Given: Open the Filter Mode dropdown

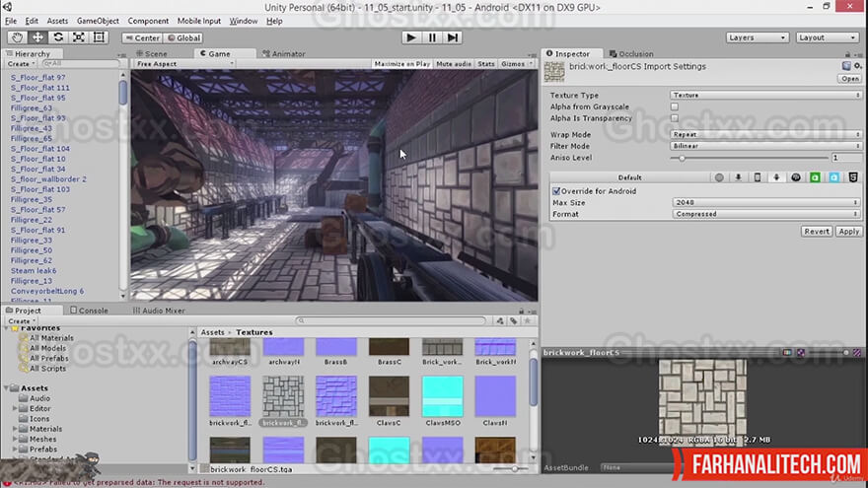Looking at the screenshot, I should 765,146.
